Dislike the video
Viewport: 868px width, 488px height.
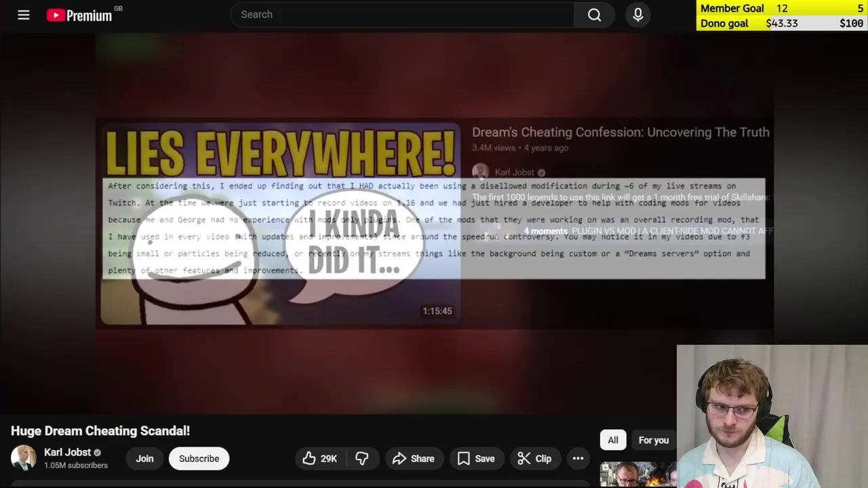click(x=362, y=458)
